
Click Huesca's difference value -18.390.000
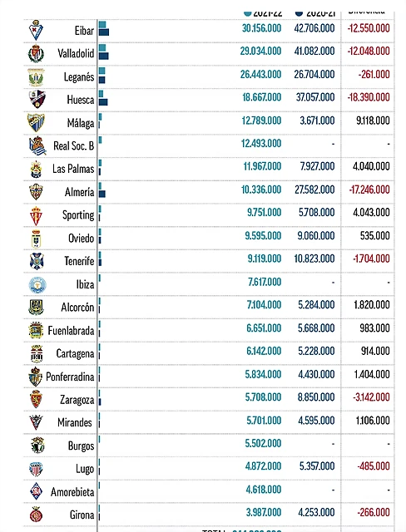point(369,97)
